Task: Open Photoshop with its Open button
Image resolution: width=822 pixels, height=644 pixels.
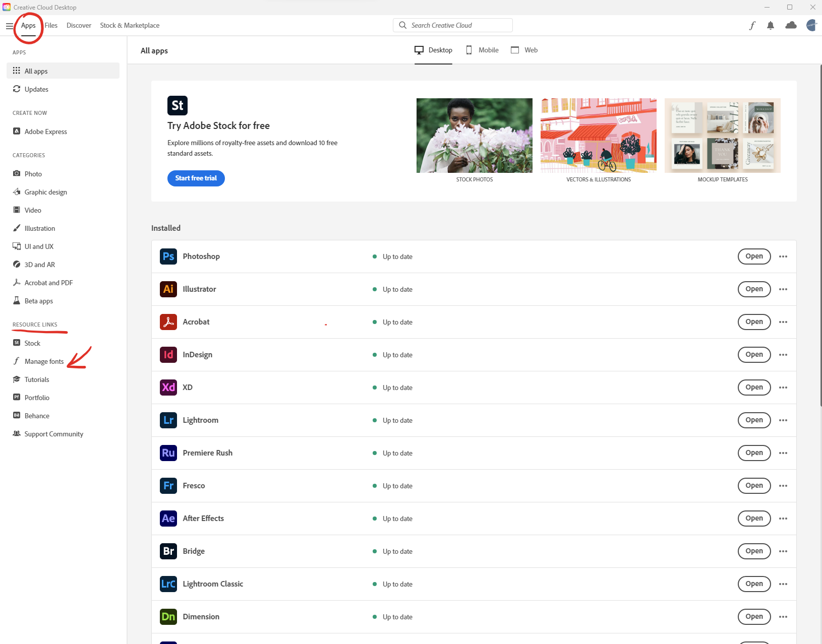Action: [754, 256]
